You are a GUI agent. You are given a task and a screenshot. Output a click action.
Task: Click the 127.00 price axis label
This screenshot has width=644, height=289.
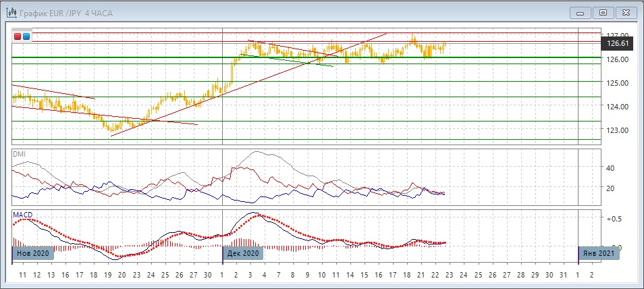point(617,34)
